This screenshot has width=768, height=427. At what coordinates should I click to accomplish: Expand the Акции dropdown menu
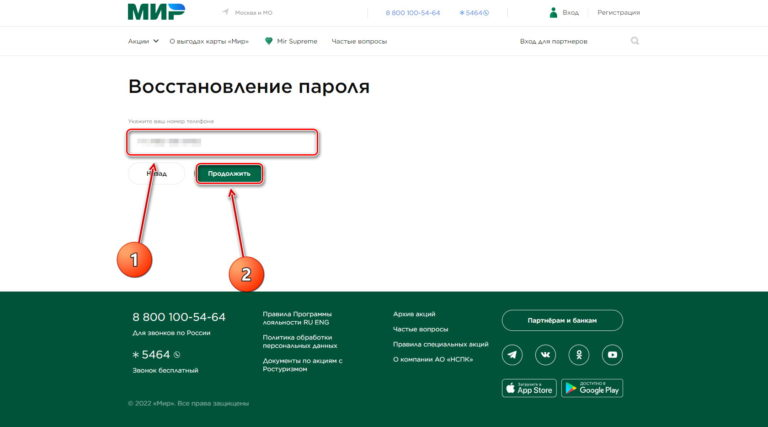tap(142, 41)
